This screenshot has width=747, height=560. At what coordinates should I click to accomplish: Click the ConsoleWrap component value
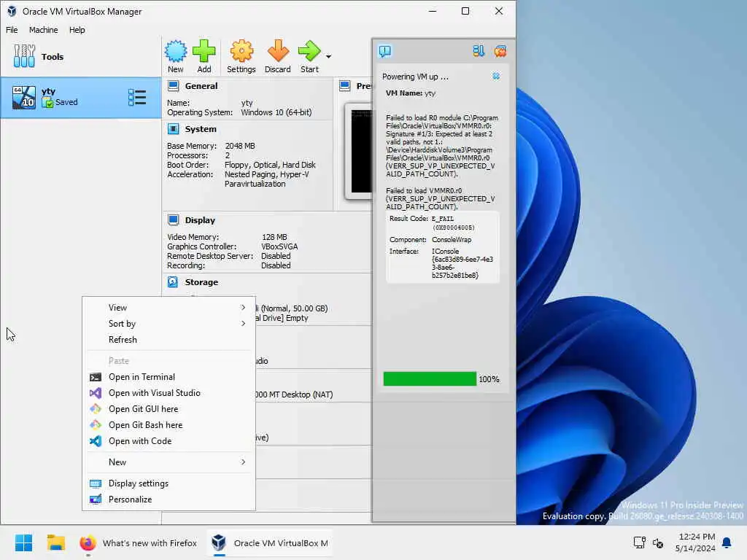452,239
